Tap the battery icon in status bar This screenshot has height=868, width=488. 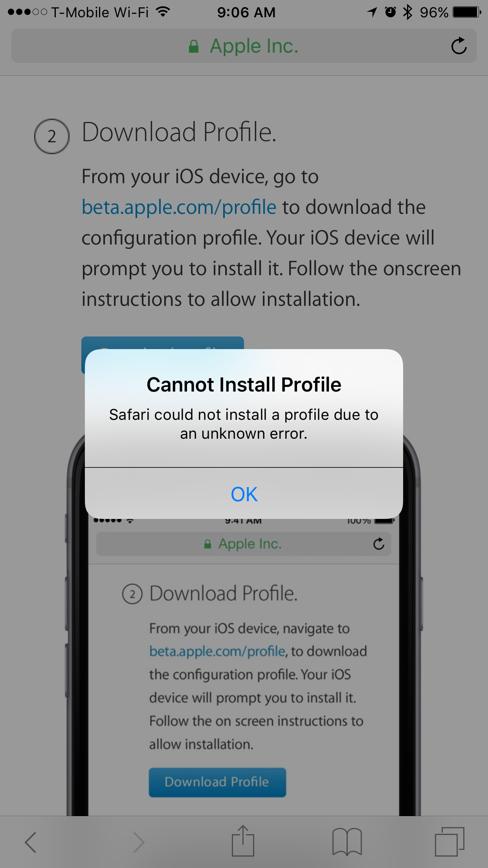[467, 12]
